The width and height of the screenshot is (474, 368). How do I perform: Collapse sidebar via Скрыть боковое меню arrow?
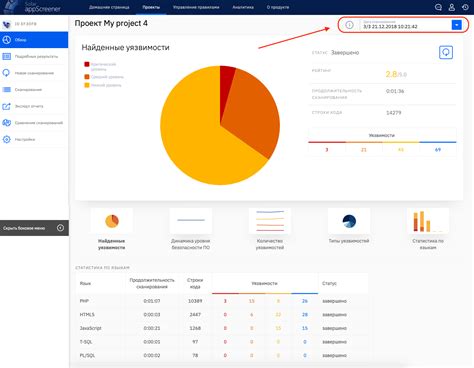60,228
